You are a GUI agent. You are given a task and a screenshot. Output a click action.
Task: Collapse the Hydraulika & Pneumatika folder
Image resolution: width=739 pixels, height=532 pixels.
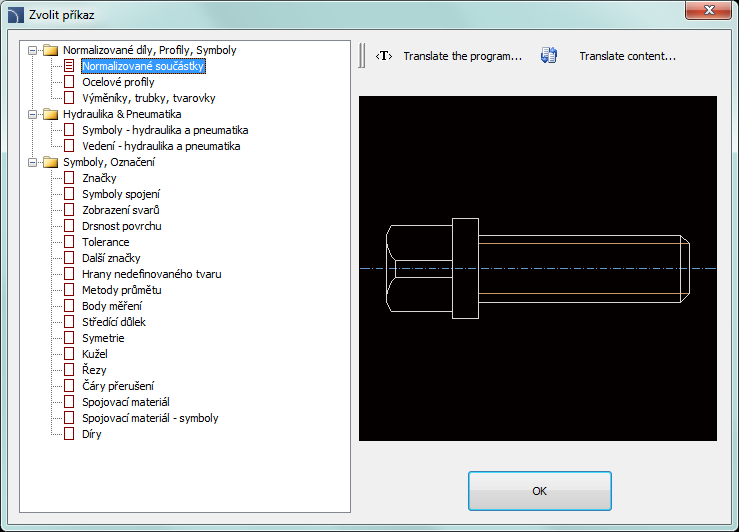click(x=33, y=114)
